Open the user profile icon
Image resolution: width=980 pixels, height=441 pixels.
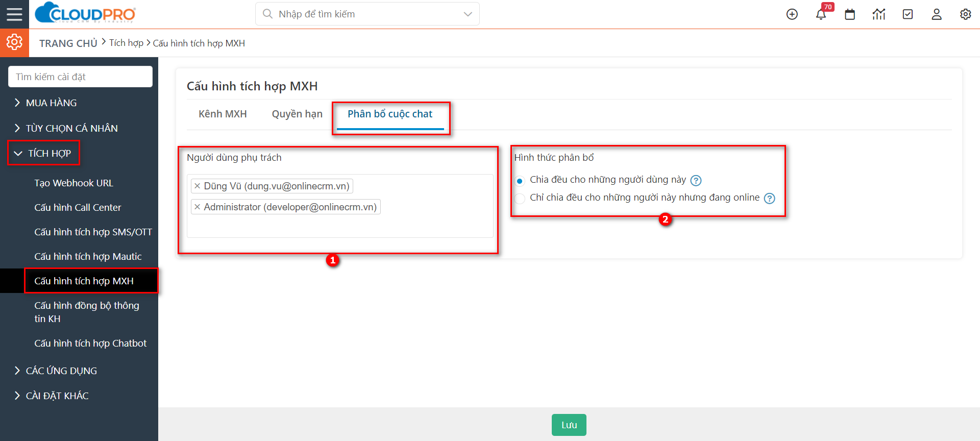coord(937,14)
